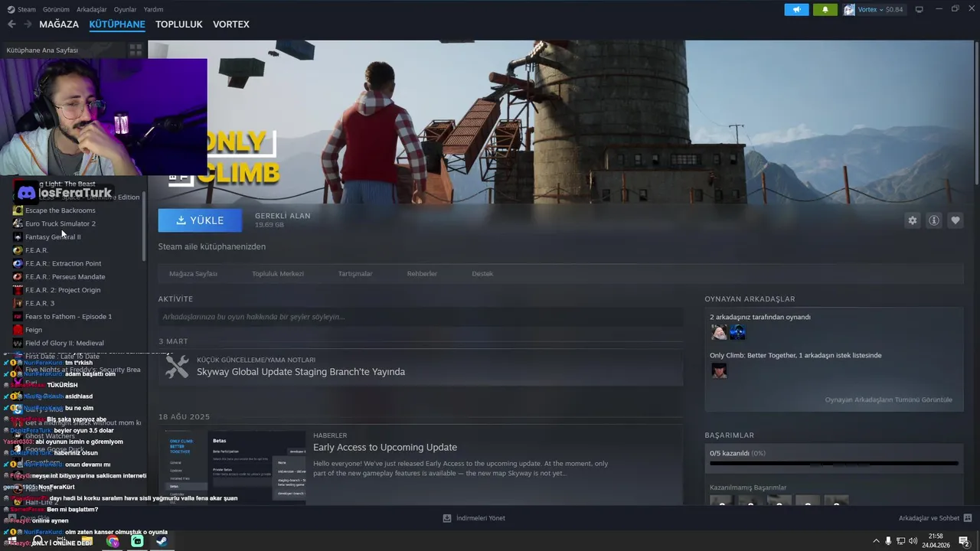The image size is (980, 551).
Task: Click the achievements progress bar 0/5
Action: [x=834, y=464]
